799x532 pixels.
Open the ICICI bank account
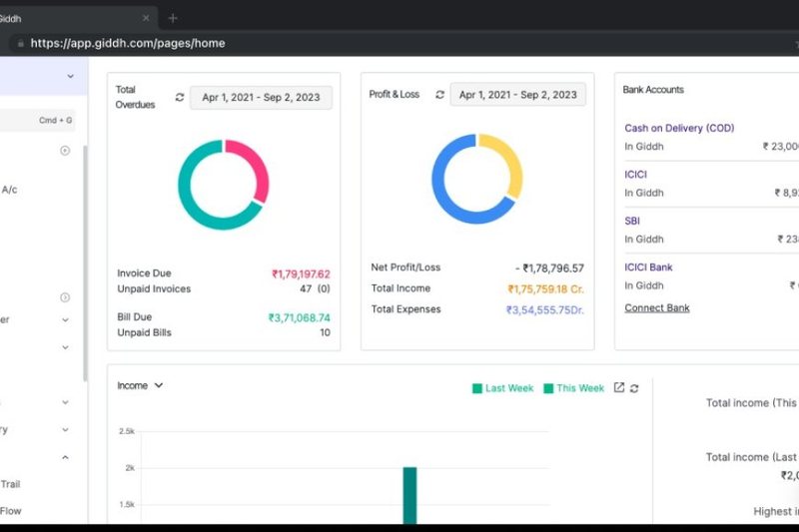pyautogui.click(x=635, y=174)
